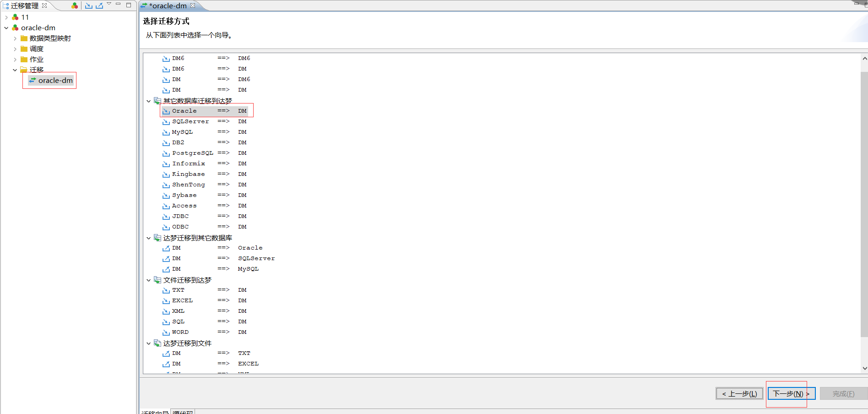The width and height of the screenshot is (868, 414).
Task: Click the TXT ==> DM import icon
Action: pos(166,290)
